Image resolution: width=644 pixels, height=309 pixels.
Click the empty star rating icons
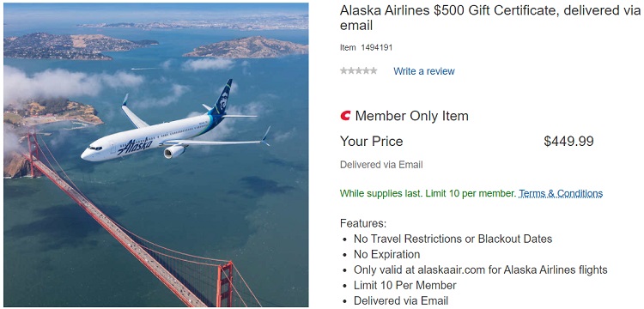[359, 71]
